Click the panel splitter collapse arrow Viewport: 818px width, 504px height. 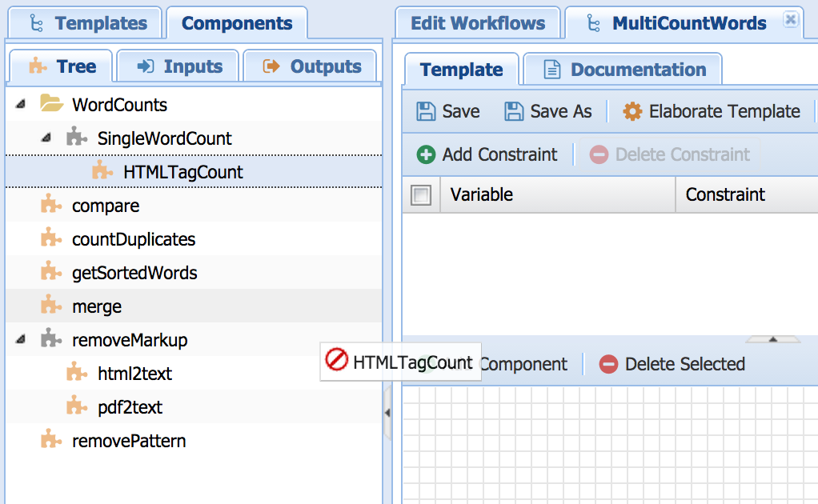pyautogui.click(x=387, y=413)
